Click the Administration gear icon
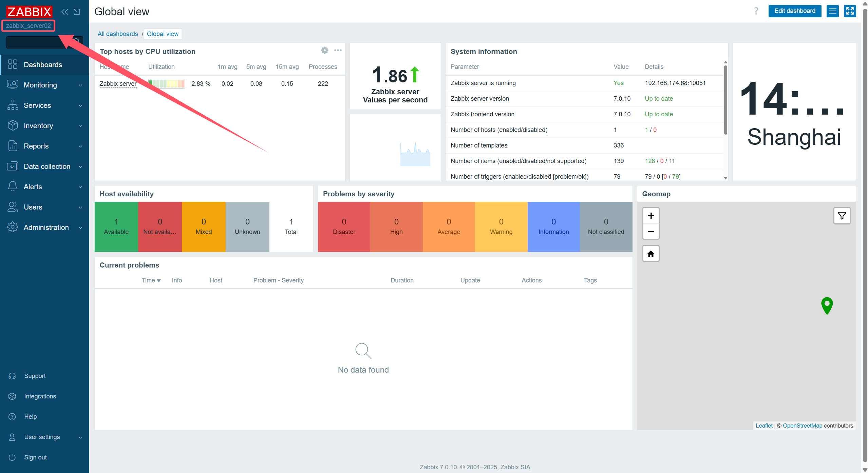The height and width of the screenshot is (473, 868). (x=13, y=227)
